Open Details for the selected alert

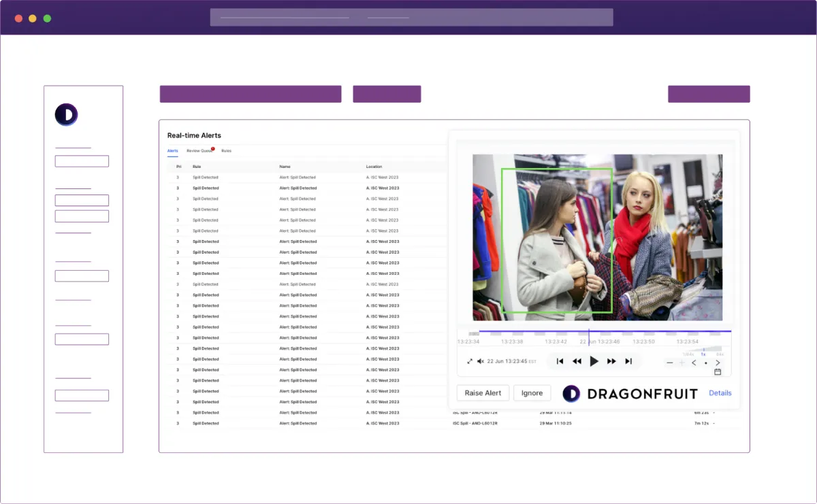(720, 393)
